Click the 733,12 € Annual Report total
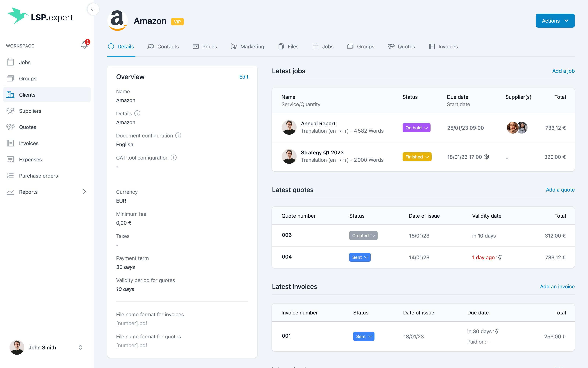The height and width of the screenshot is (368, 588). (x=555, y=128)
